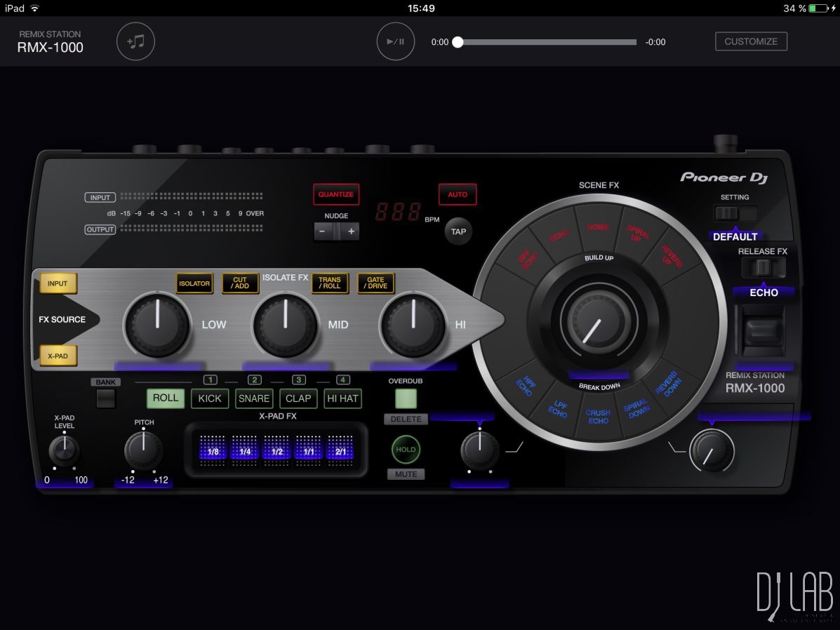Hit the SNARE drum pad

coord(254,398)
